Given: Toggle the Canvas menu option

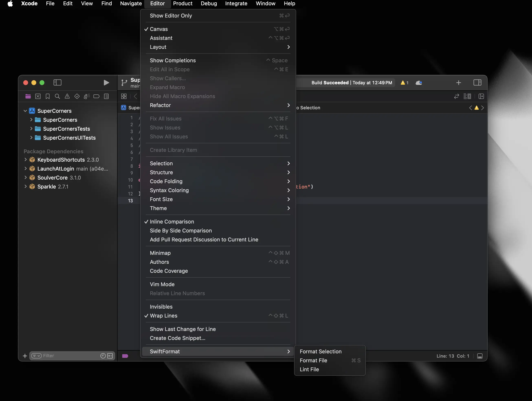Looking at the screenshot, I should (x=159, y=29).
